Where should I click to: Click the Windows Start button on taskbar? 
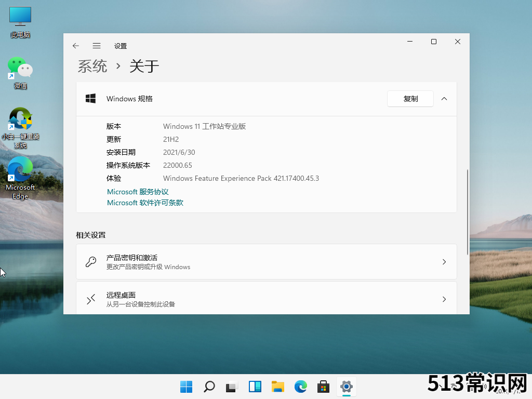(x=186, y=387)
